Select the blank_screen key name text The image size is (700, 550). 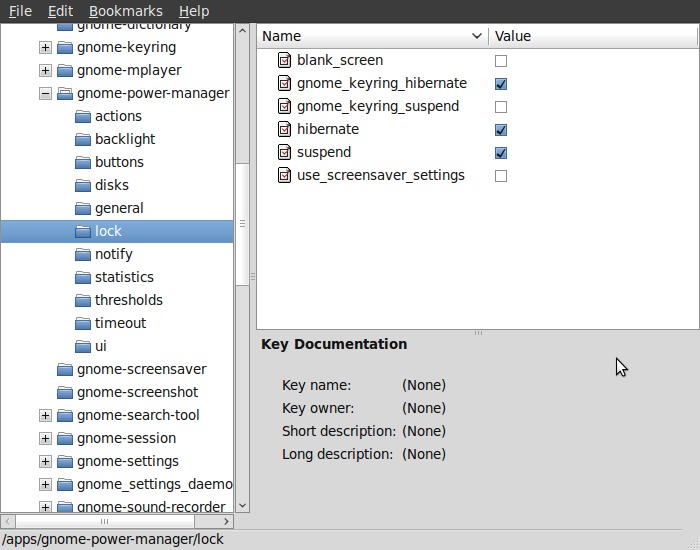tap(340, 60)
